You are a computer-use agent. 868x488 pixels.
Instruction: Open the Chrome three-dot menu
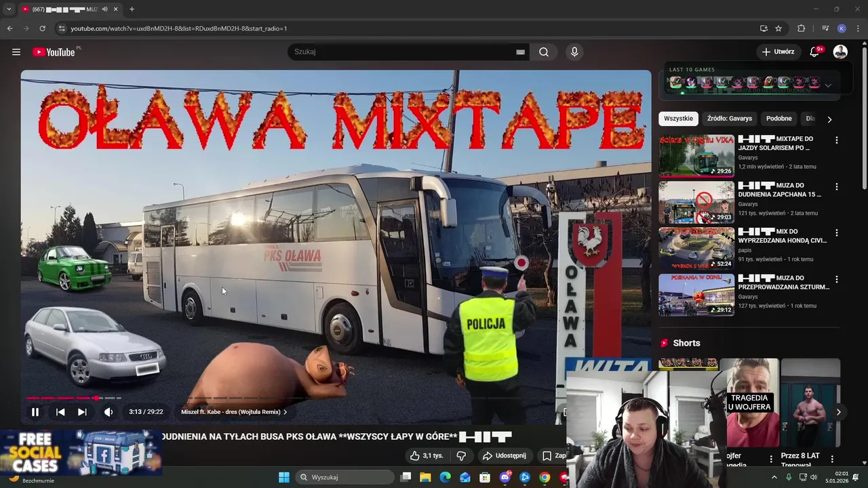858,28
